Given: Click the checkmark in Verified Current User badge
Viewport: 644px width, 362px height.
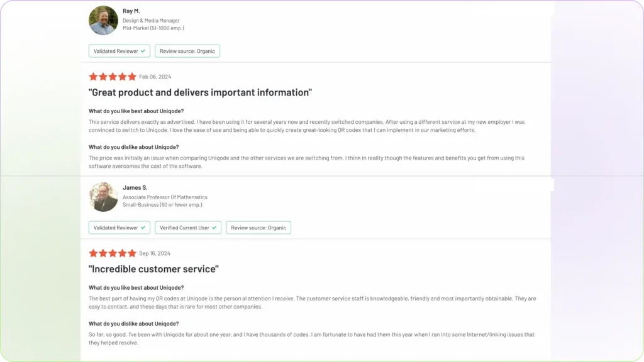Looking at the screenshot, I should point(214,228).
